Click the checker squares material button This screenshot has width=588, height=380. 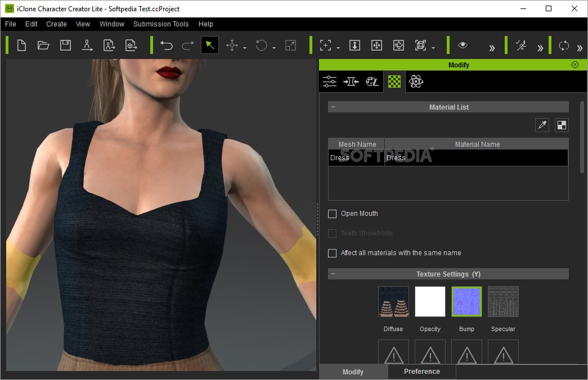[x=562, y=125]
